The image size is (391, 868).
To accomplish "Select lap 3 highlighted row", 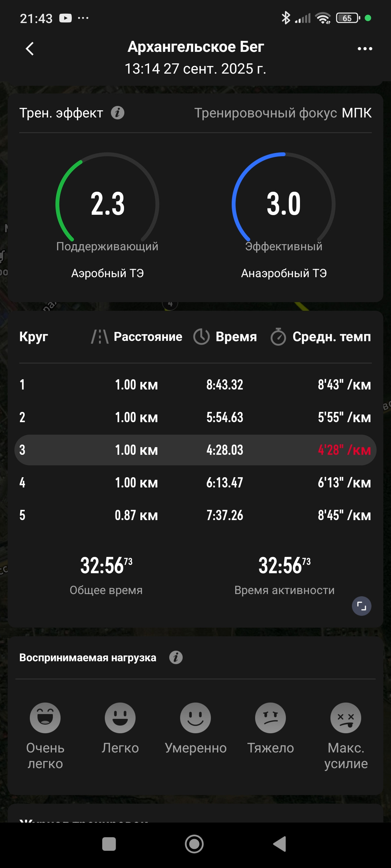I will (x=195, y=450).
